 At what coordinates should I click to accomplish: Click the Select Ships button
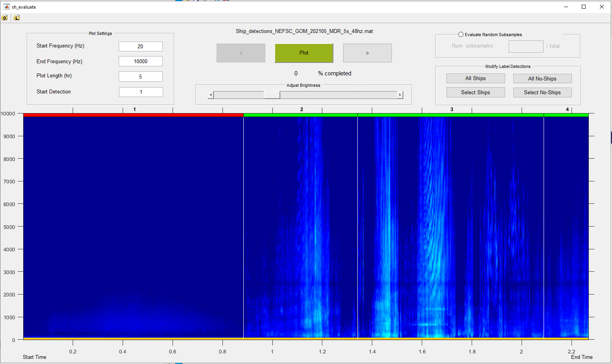click(x=475, y=92)
